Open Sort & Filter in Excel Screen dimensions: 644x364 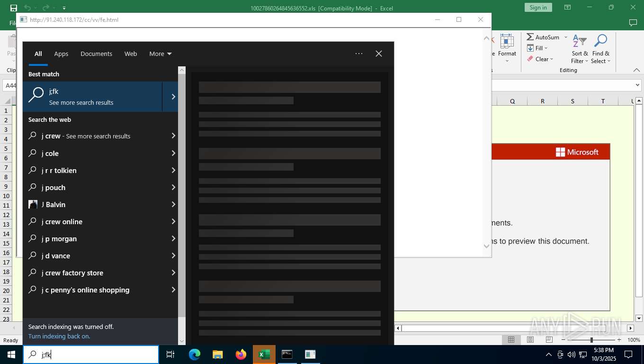point(580,49)
